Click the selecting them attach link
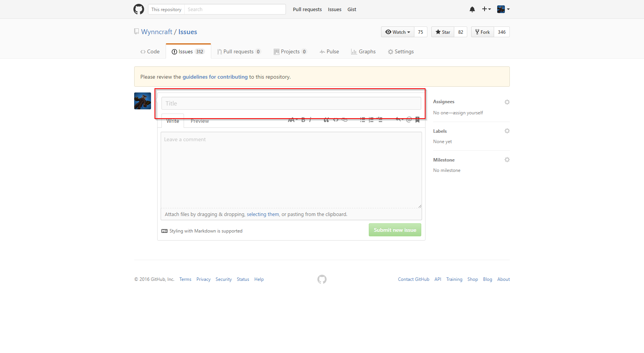 263,214
